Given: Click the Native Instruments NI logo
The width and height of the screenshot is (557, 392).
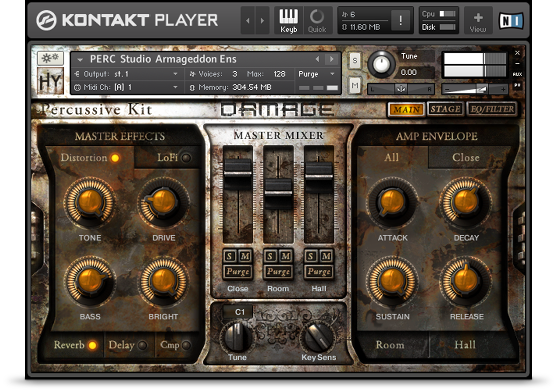Looking at the screenshot, I should click(511, 21).
